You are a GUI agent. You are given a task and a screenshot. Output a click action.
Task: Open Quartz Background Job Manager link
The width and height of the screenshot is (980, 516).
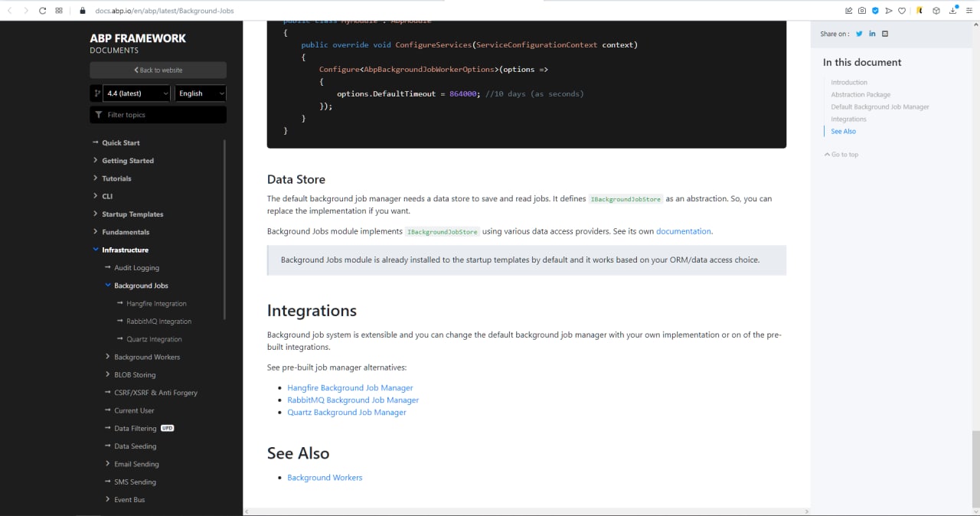[x=347, y=413]
